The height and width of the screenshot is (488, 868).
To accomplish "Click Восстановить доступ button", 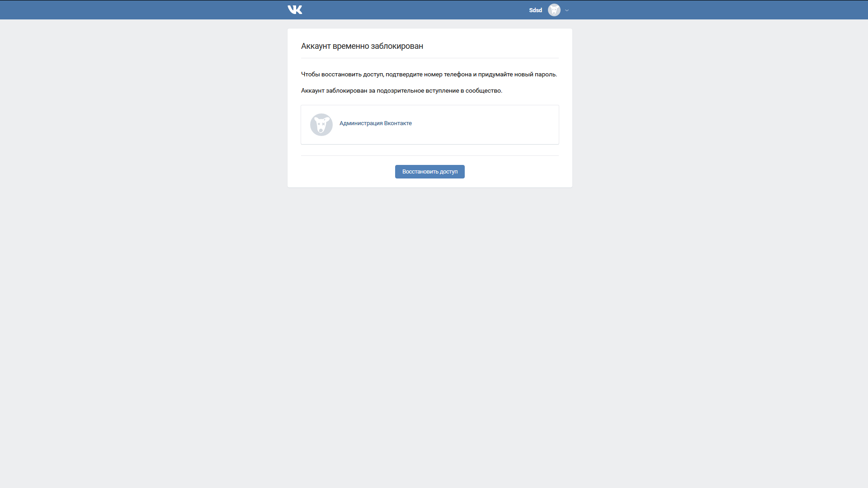I will click(x=430, y=172).
